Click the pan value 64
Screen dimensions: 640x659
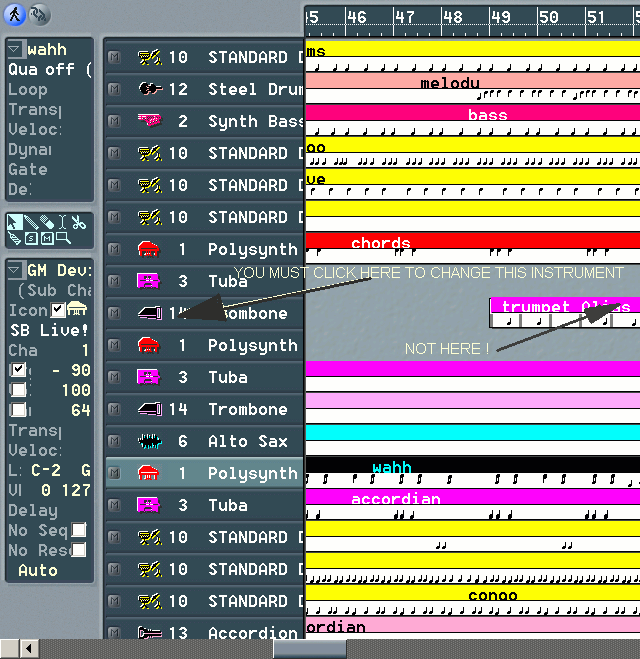pyautogui.click(x=81, y=410)
